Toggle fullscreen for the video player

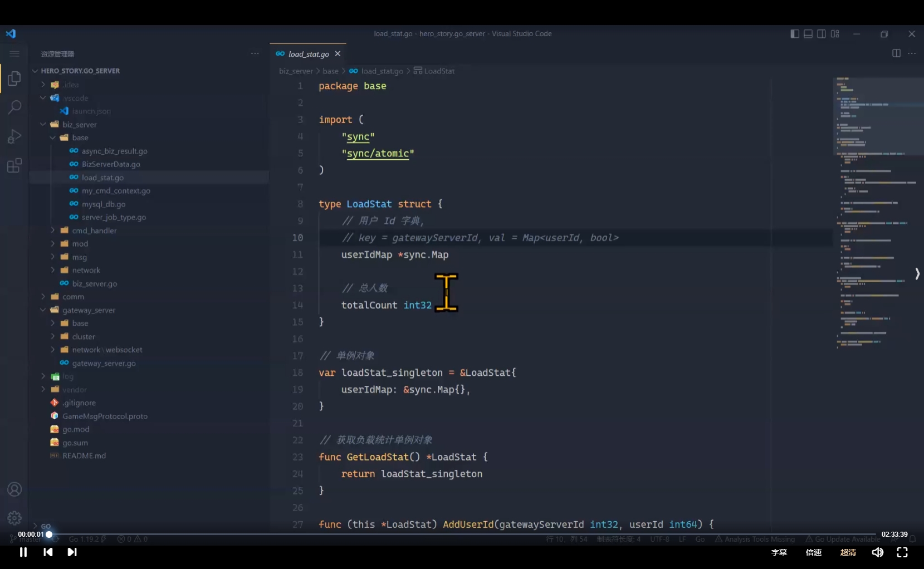pyautogui.click(x=902, y=552)
